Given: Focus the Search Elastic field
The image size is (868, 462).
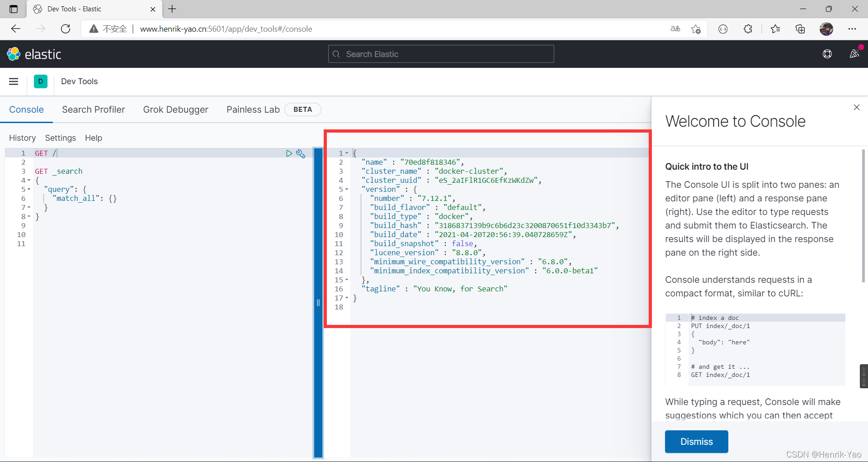Looking at the screenshot, I should click(441, 54).
